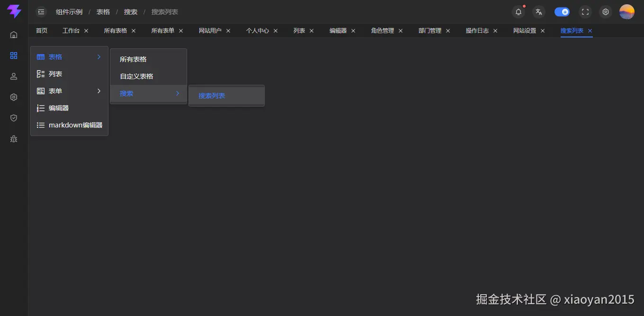Close the 网站设置 tab
This screenshot has width=644, height=316.
(543, 31)
